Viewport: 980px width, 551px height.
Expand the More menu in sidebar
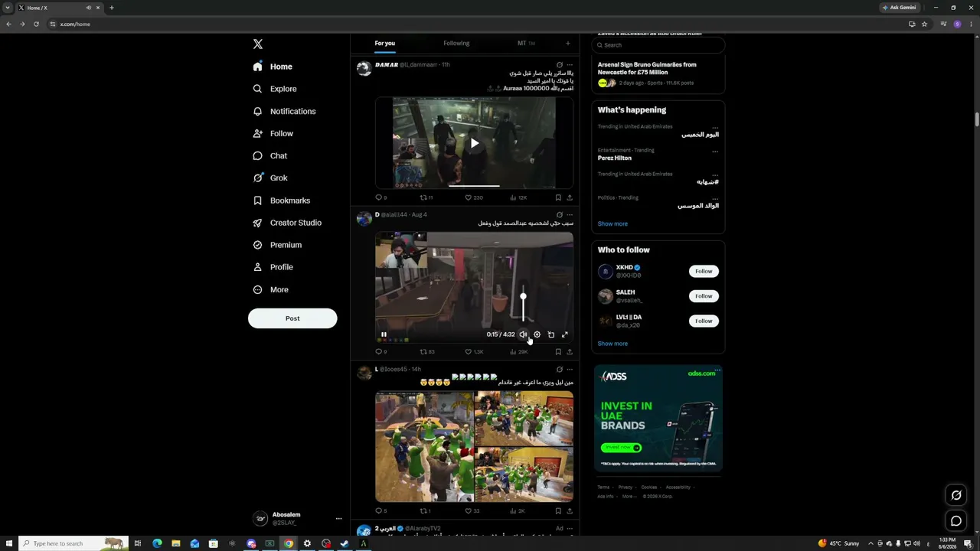[x=271, y=290]
